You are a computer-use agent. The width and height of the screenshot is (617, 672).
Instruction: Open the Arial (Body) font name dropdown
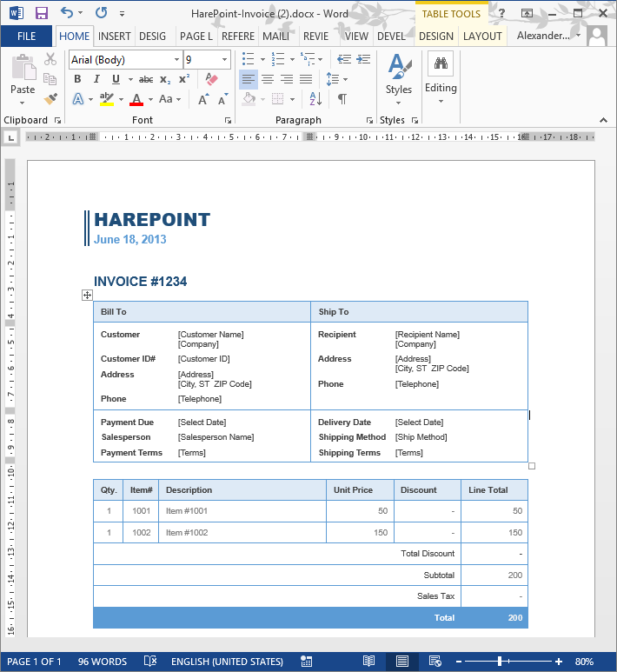(176, 60)
